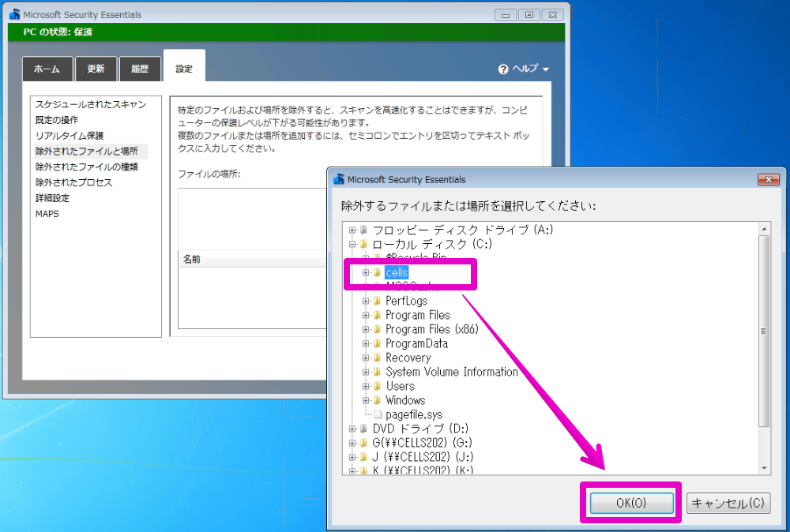Image resolution: width=790 pixels, height=532 pixels.
Task: Click the G: network drive icon
Action: coord(363,443)
